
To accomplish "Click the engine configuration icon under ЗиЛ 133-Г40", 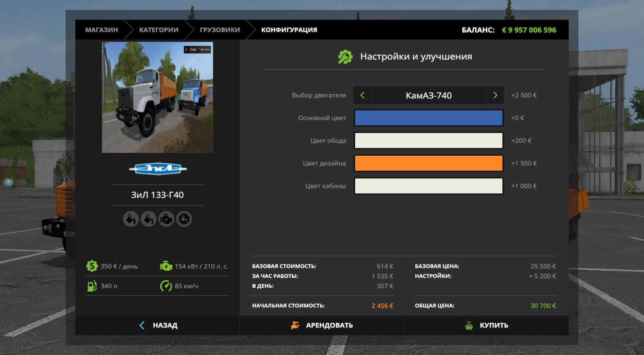I will [x=166, y=219].
